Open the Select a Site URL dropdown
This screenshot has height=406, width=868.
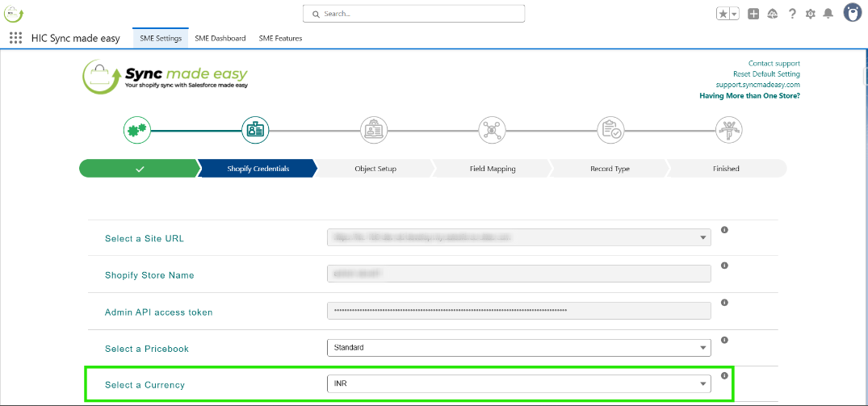519,237
